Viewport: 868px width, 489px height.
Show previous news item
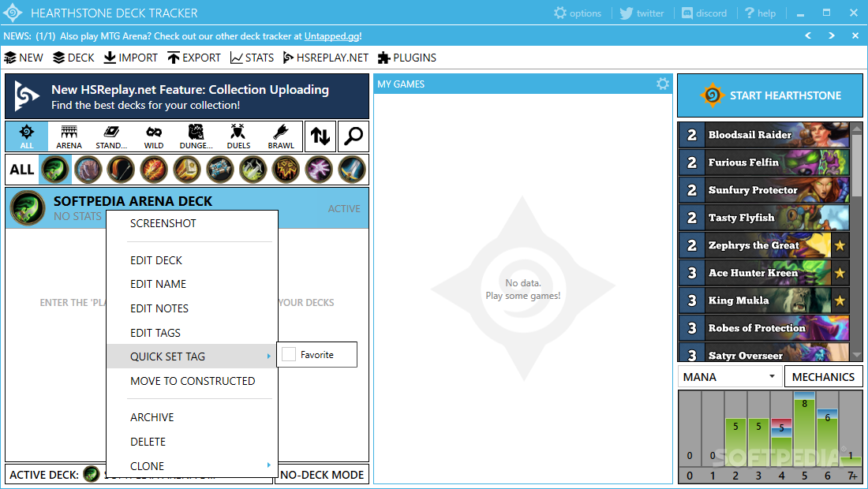(808, 35)
